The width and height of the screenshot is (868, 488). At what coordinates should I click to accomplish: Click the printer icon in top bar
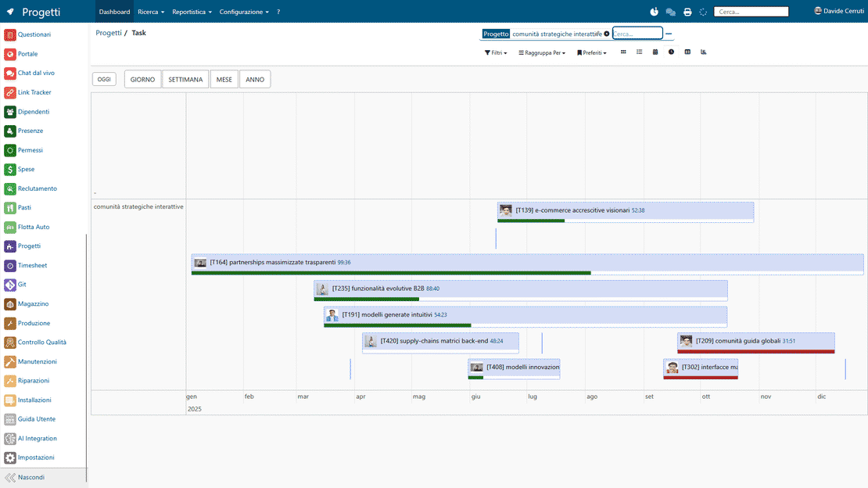[687, 12]
